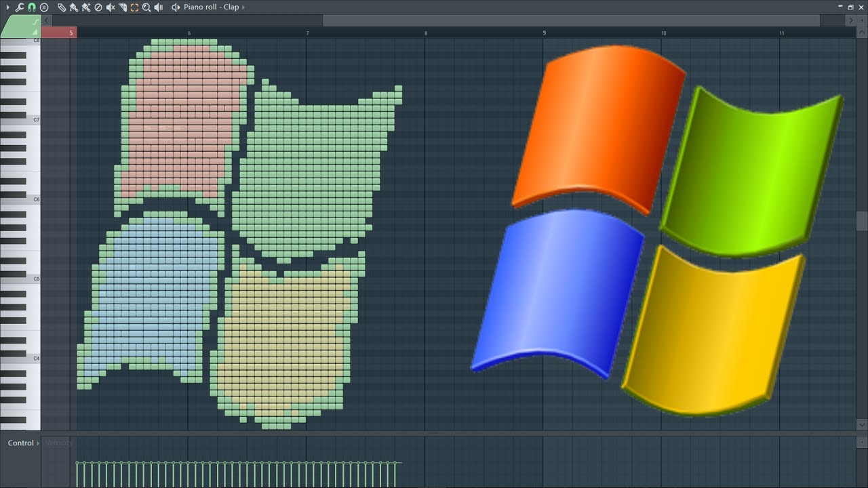Select the Paint drum sequence brush tool
This screenshot has height=488, width=868.
86,7
